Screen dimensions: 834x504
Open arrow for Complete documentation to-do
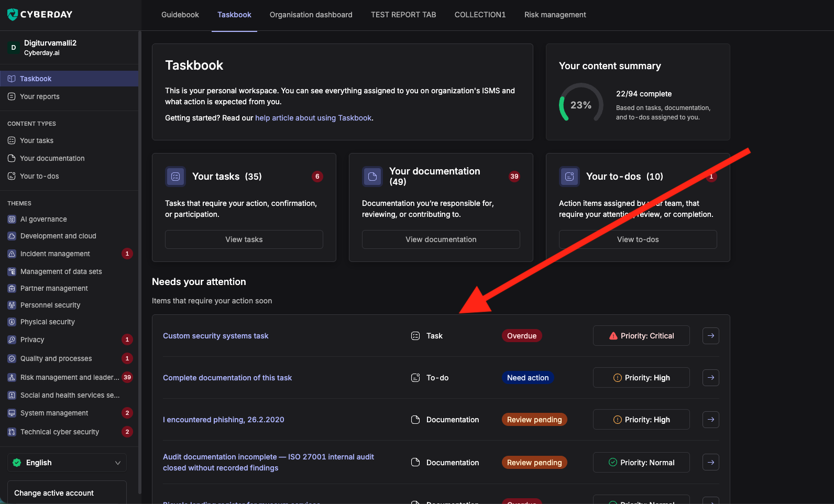tap(711, 378)
